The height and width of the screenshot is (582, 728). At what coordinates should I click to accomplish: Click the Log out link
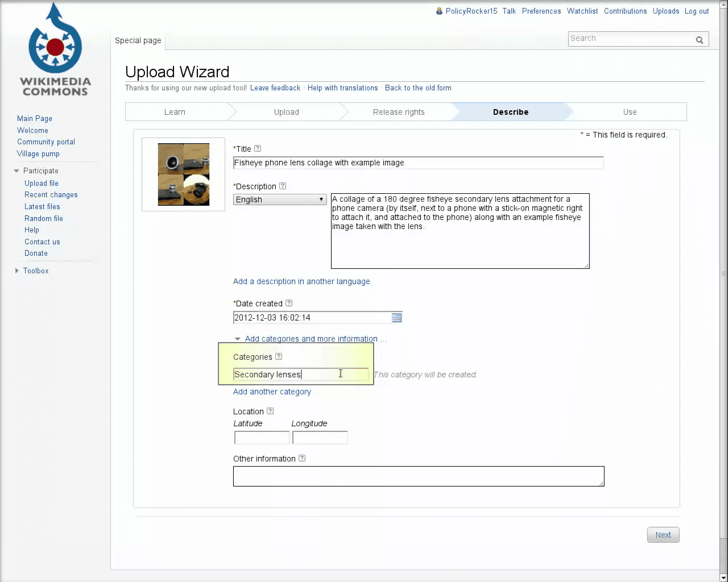click(697, 11)
